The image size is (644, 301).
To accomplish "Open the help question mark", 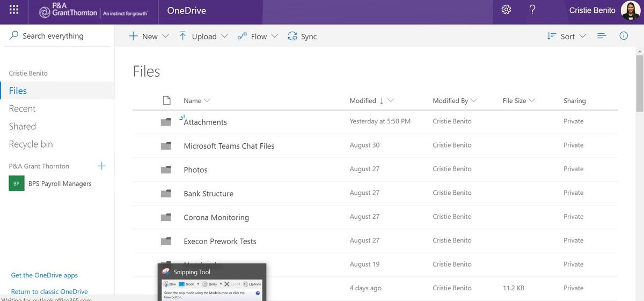I will (532, 10).
